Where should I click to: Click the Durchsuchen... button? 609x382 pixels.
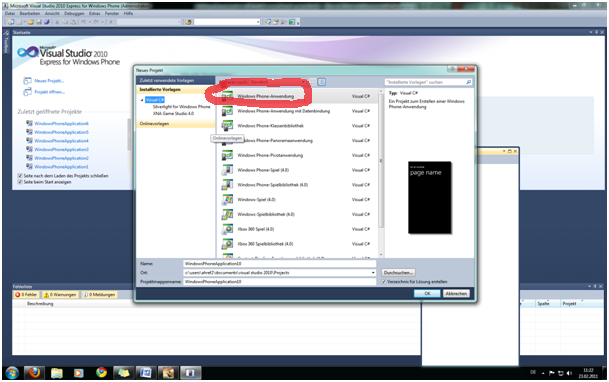click(398, 273)
